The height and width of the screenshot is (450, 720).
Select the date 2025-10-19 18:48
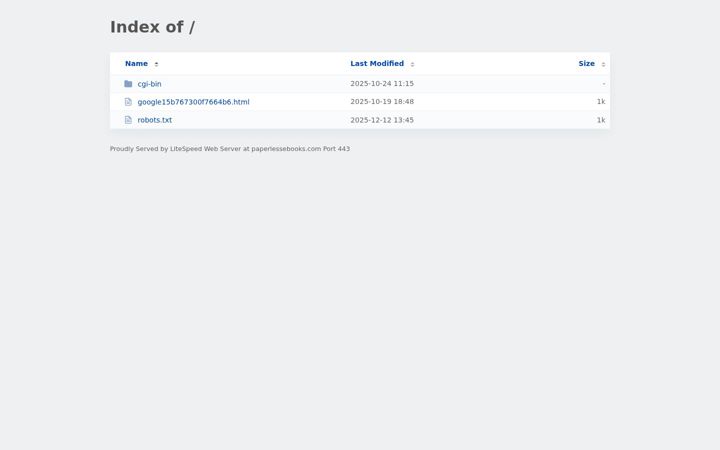tap(382, 101)
